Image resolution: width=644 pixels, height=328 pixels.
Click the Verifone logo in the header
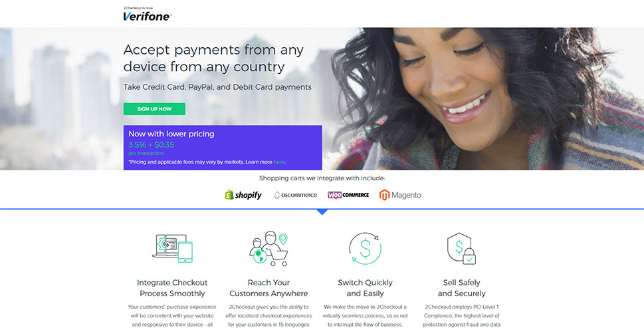[148, 15]
